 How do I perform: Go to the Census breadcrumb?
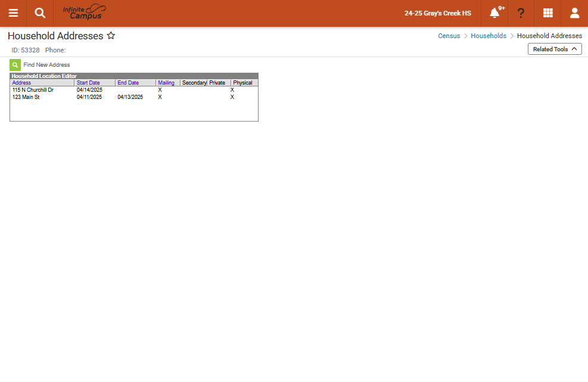(x=449, y=36)
